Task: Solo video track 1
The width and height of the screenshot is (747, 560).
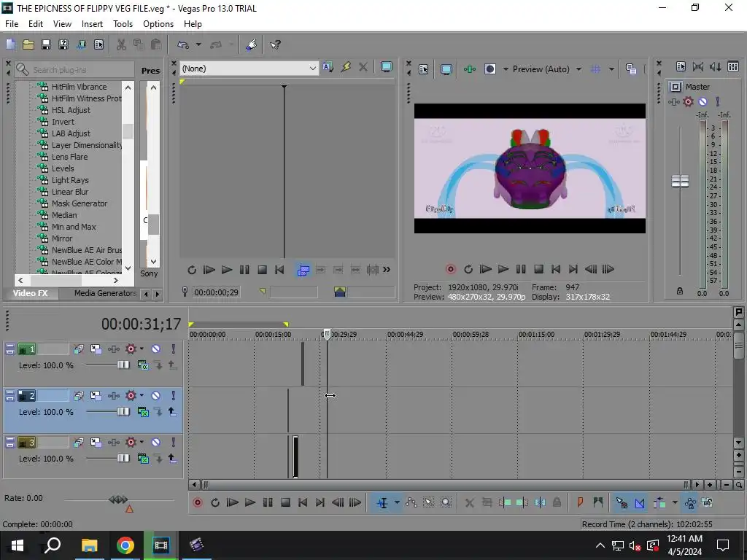Action: pos(174,349)
